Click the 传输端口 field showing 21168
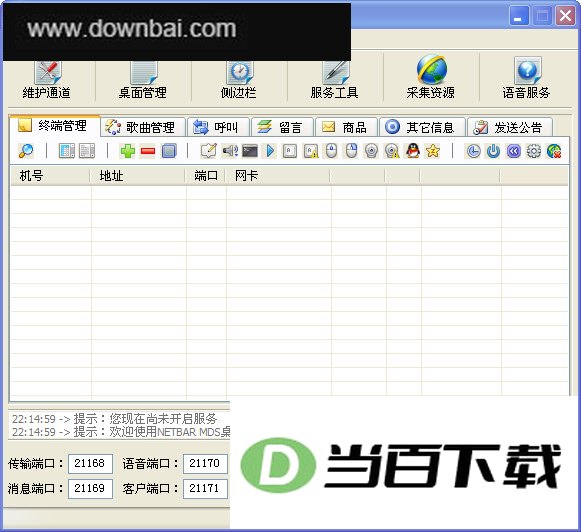 tap(90, 463)
